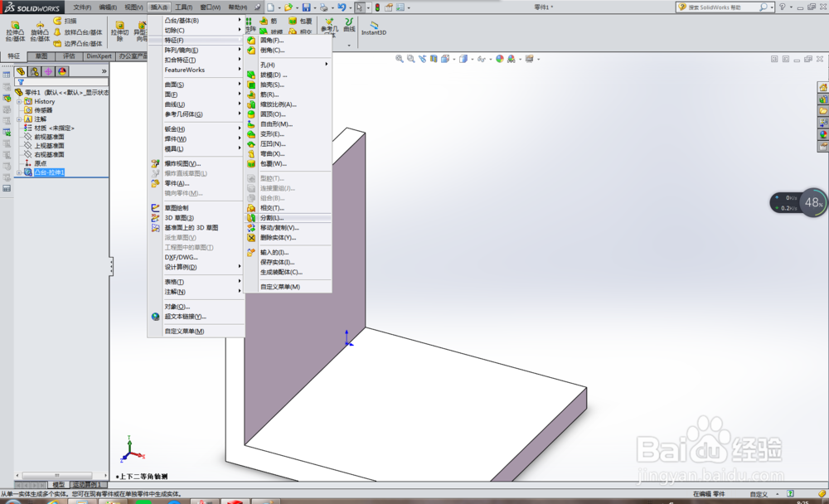
Task: Choose 移动/复制(V)... menu item
Action: tap(288, 228)
